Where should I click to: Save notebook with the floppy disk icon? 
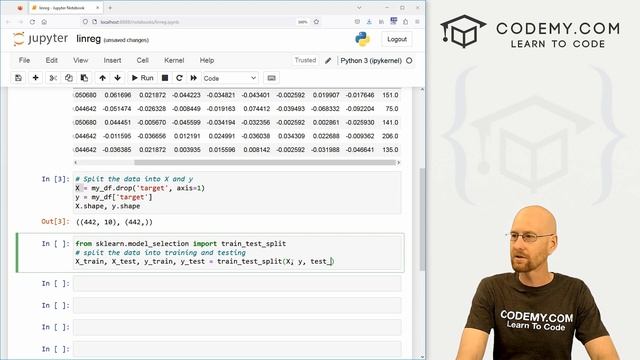(x=18, y=78)
